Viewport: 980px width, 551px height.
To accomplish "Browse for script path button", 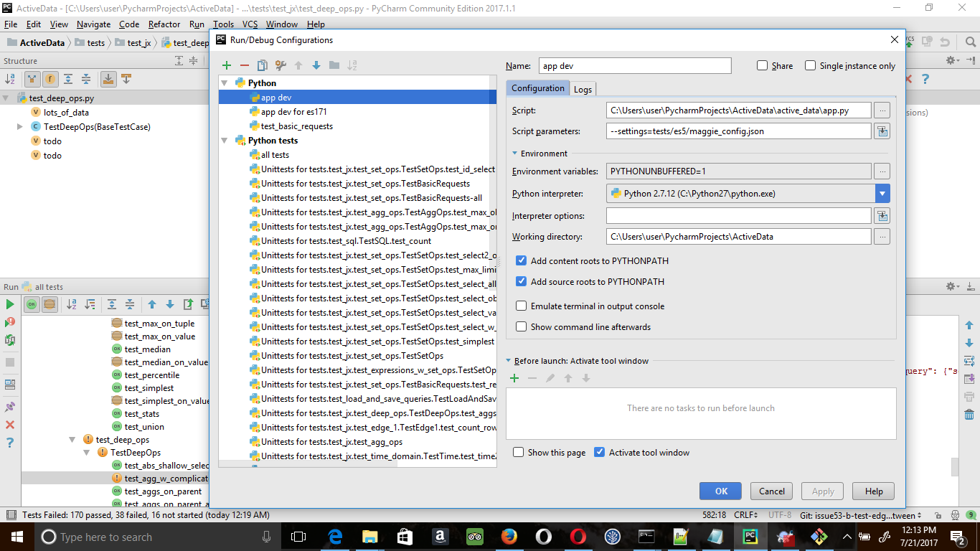I will pos(882,110).
